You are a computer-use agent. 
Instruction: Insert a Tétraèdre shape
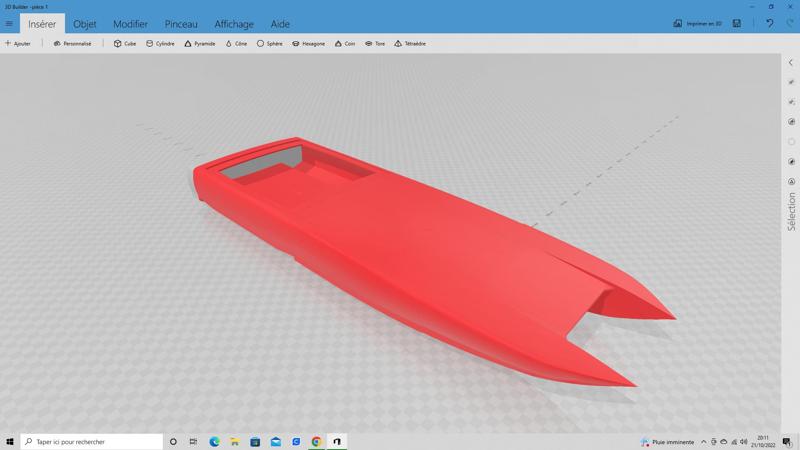[x=410, y=44]
